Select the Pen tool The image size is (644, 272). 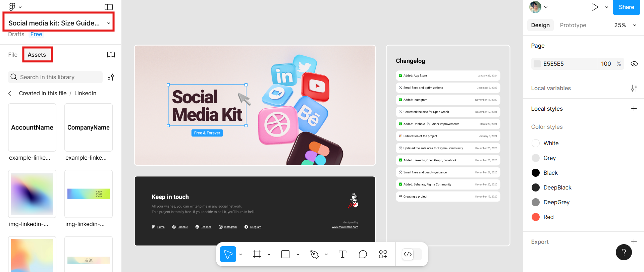[x=314, y=254]
